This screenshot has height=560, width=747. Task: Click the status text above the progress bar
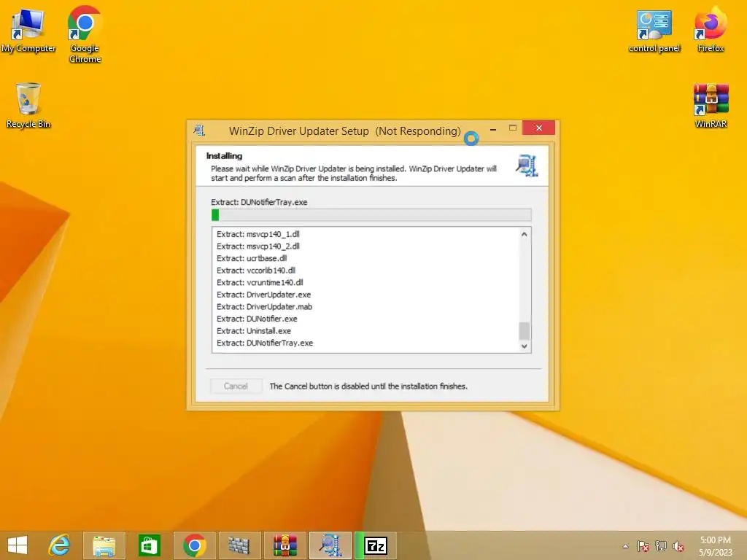[259, 202]
